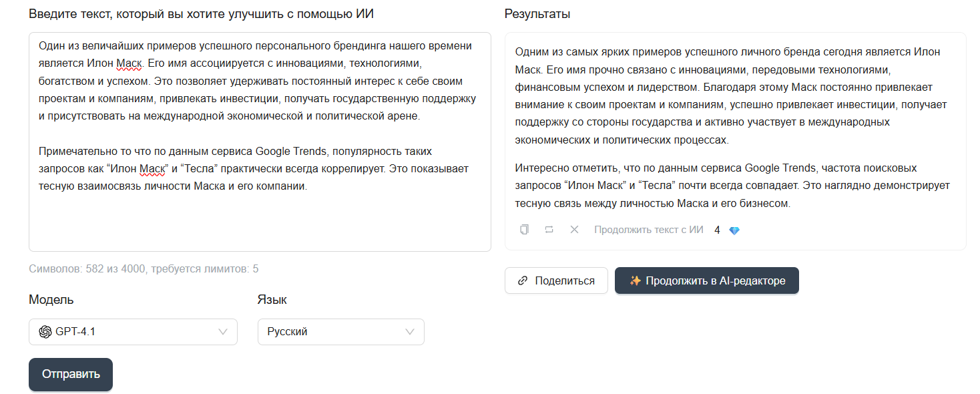The height and width of the screenshot is (394, 980).
Task: Continue the text via Продолжить текст с ИИ
Action: tap(649, 230)
